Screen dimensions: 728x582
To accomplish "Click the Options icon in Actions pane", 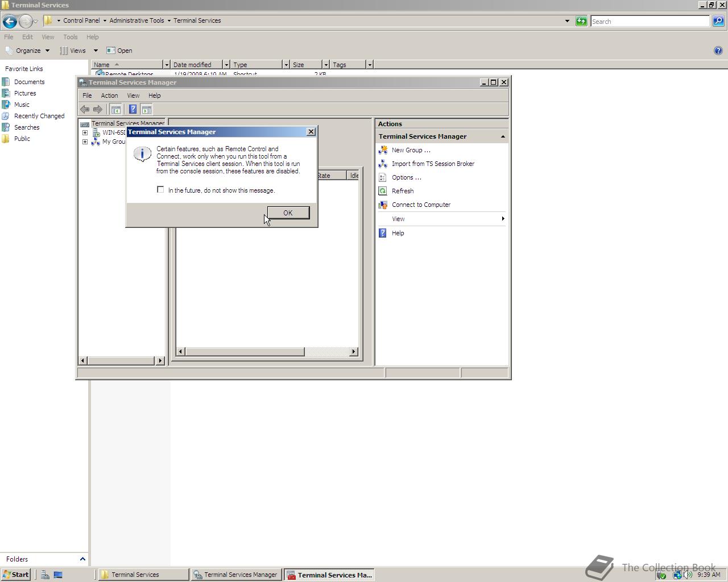I will point(383,177).
